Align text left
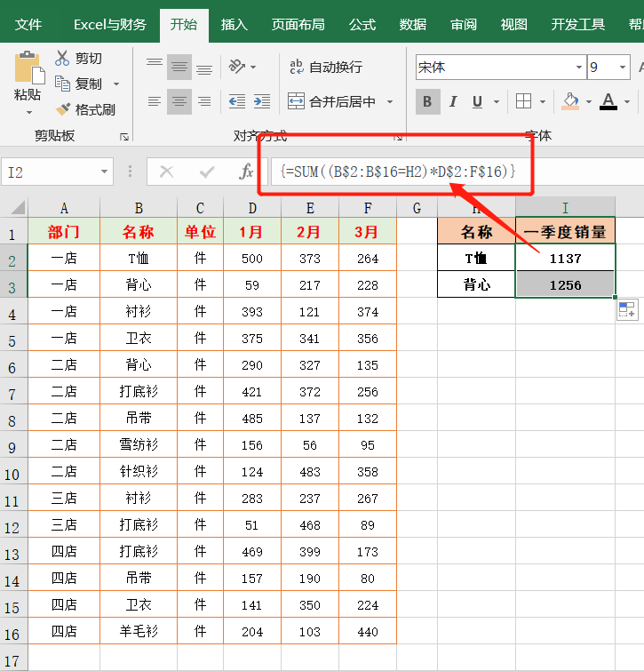This screenshot has width=644, height=671. point(155,101)
